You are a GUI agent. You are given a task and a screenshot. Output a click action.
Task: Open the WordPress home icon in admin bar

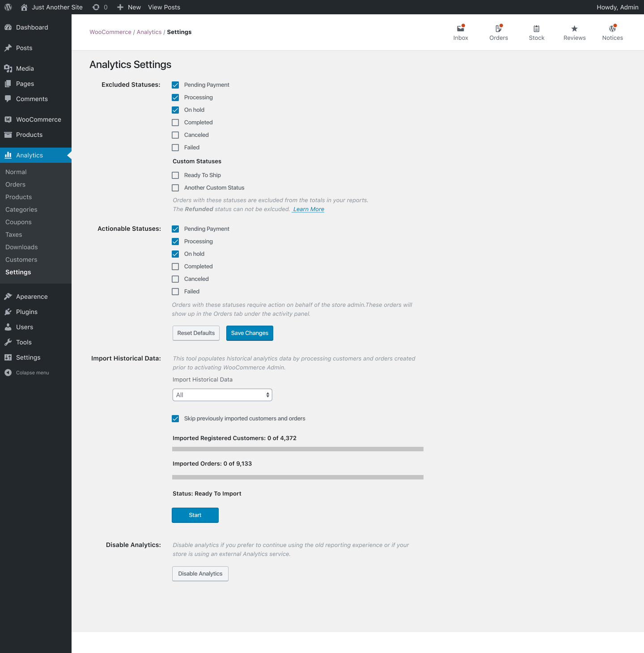pyautogui.click(x=24, y=7)
